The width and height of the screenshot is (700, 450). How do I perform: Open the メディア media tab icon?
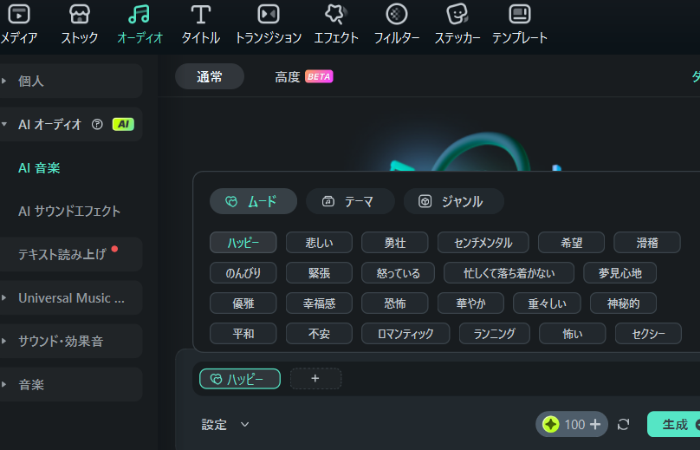point(19,14)
